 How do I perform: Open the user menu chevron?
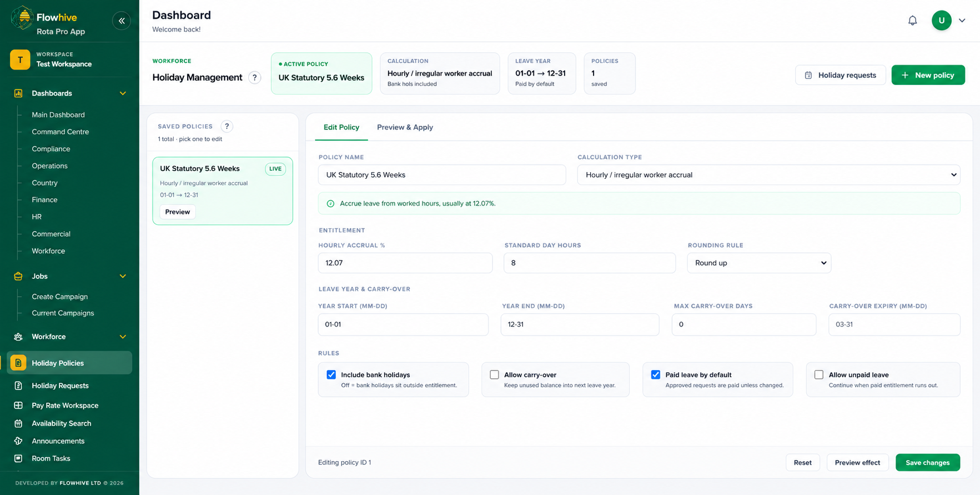click(x=962, y=21)
